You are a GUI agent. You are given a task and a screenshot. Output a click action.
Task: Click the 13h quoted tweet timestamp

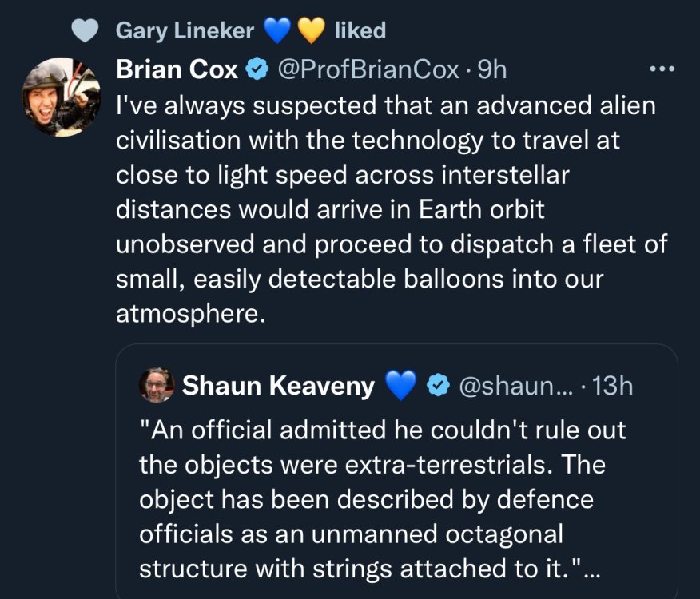click(x=613, y=386)
